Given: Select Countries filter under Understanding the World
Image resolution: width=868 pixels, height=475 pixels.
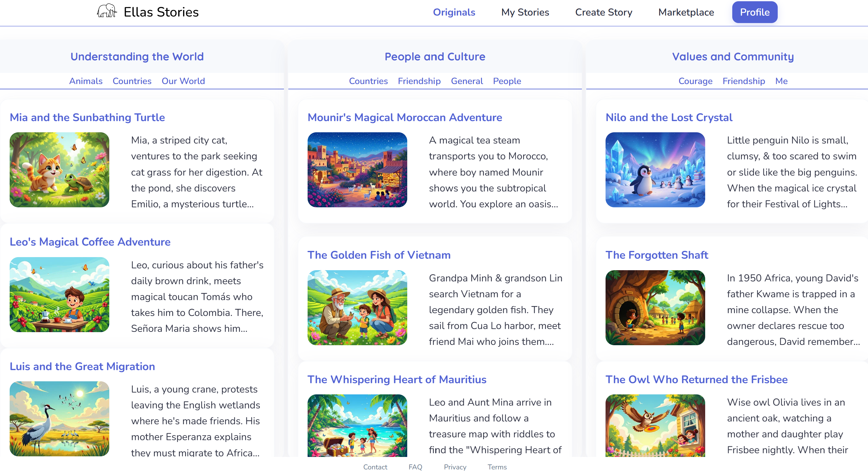Looking at the screenshot, I should point(132,81).
